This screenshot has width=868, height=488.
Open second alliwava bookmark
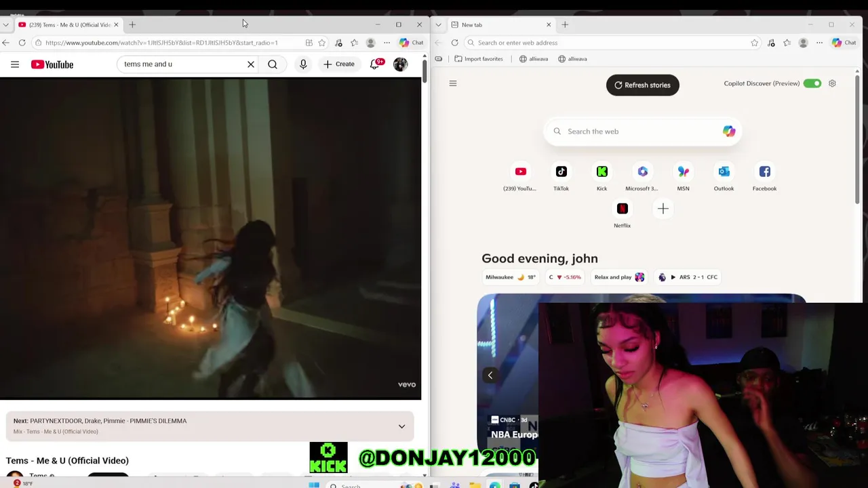tap(572, 59)
